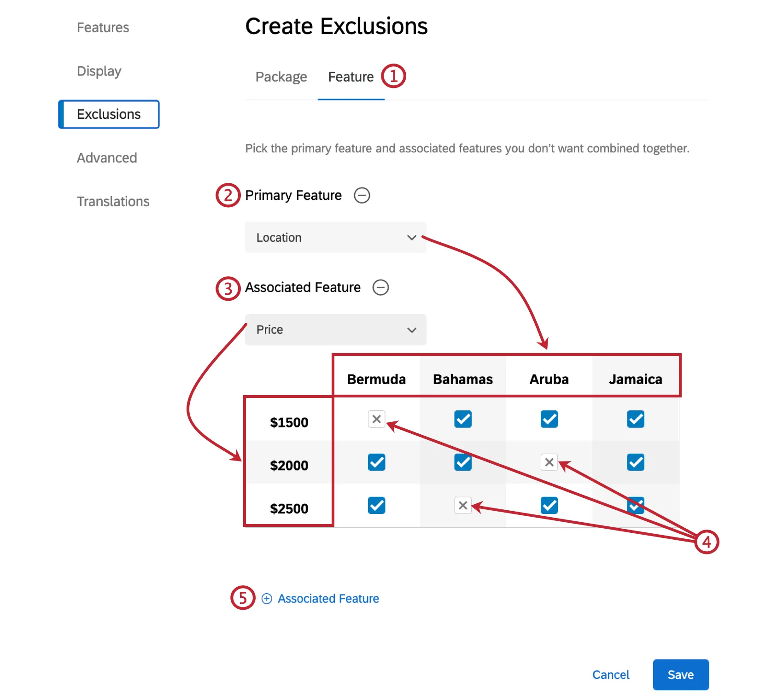The image size is (783, 700).
Task: Click the X exclusion mark for Bahamas at $2500
Action: (463, 506)
